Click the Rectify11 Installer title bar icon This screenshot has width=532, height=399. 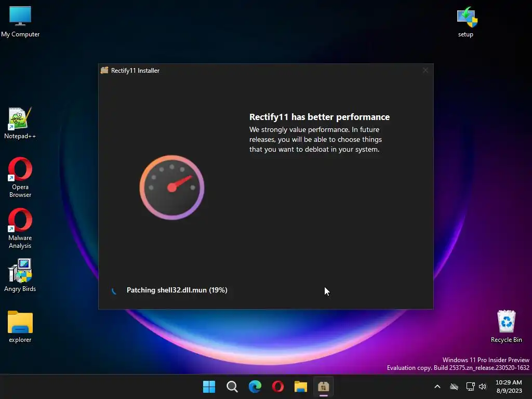pos(104,70)
